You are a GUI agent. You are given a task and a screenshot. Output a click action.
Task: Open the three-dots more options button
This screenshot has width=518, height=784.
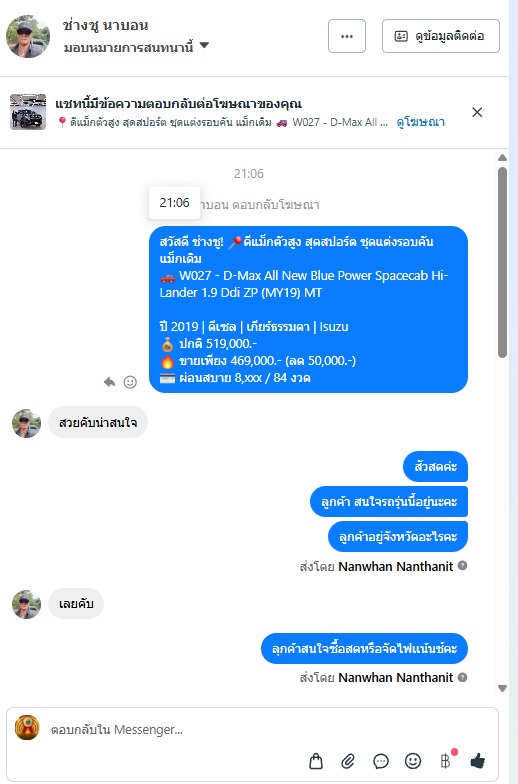pyautogui.click(x=347, y=36)
